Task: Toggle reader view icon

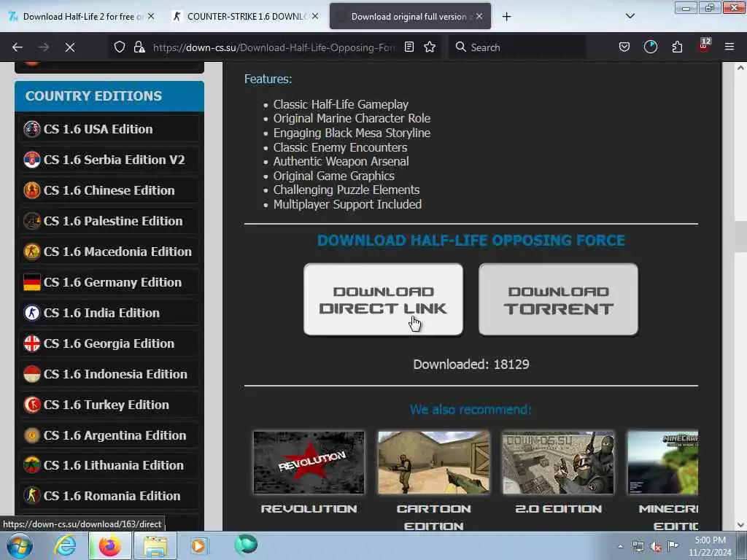Action: 409,47
